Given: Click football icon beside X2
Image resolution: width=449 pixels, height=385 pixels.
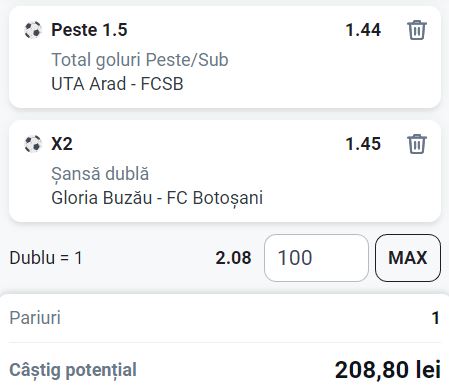Looking at the screenshot, I should click(33, 144).
